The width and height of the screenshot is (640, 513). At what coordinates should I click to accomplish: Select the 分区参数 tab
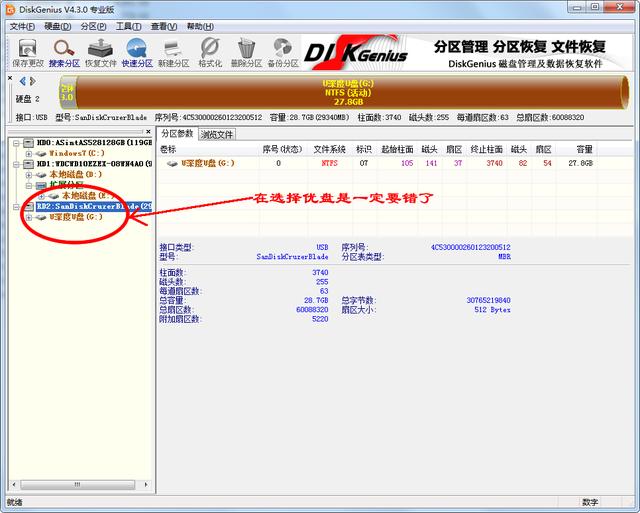(177, 134)
